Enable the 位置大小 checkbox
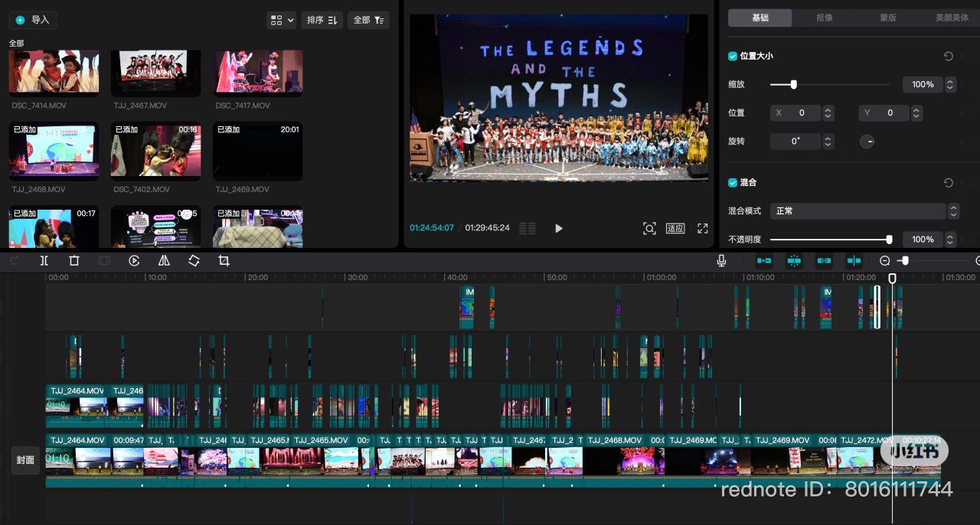The image size is (980, 525). click(x=732, y=56)
